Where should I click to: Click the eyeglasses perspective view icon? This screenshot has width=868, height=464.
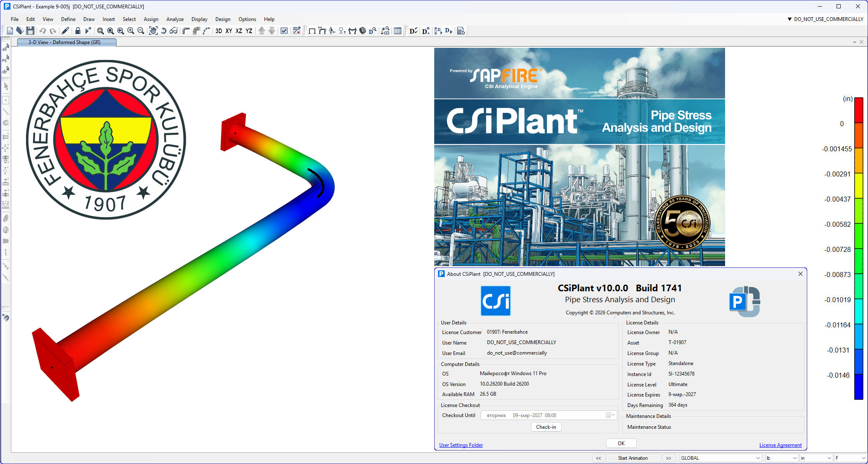[174, 31]
